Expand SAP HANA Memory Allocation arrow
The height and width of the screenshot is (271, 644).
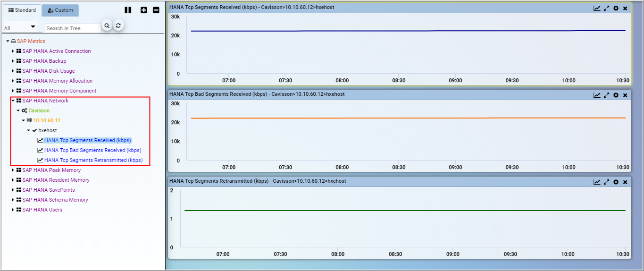click(x=13, y=81)
